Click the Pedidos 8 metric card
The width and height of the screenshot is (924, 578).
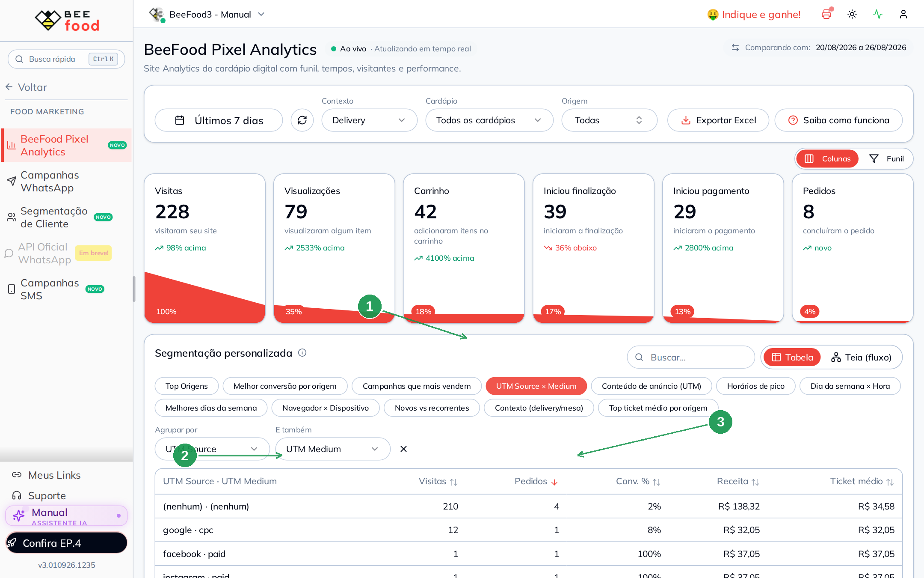point(853,248)
